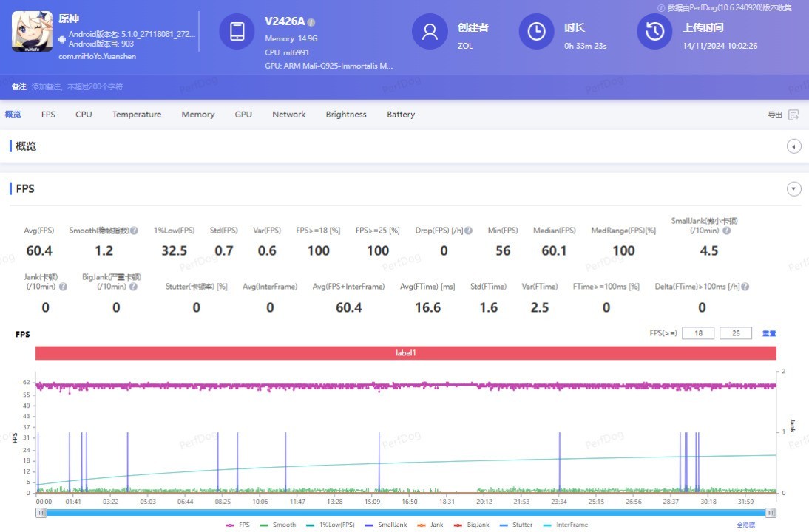Click the device info icon next to V2426A

click(311, 22)
